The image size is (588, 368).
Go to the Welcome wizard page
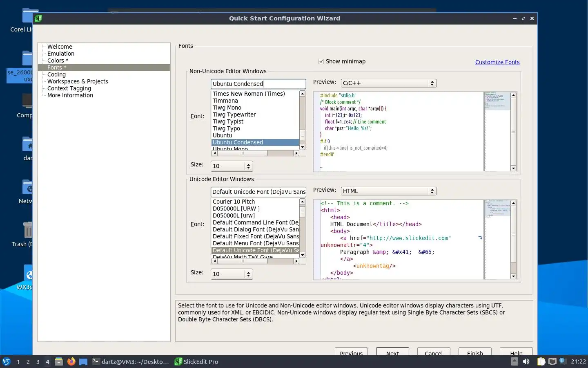click(60, 47)
